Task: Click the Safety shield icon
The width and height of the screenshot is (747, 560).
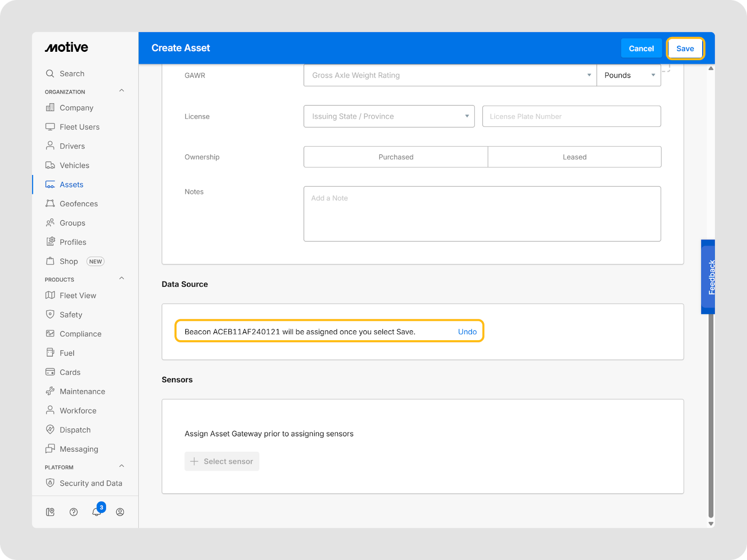Action: (50, 314)
